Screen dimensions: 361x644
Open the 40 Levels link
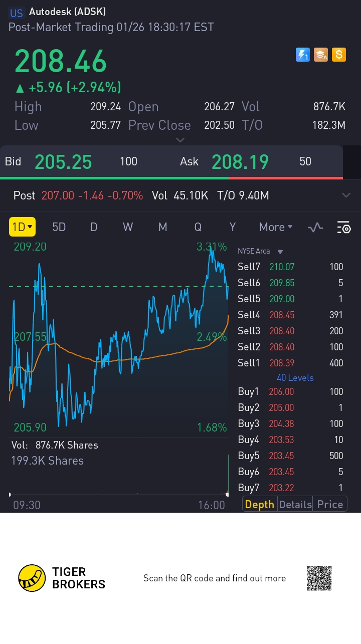tap(295, 378)
